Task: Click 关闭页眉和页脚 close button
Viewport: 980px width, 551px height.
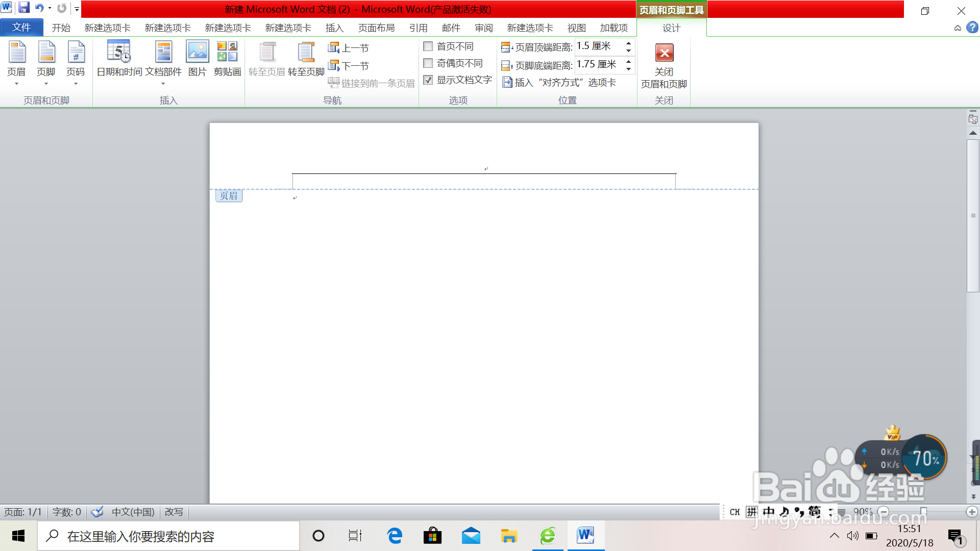Action: pos(664,65)
